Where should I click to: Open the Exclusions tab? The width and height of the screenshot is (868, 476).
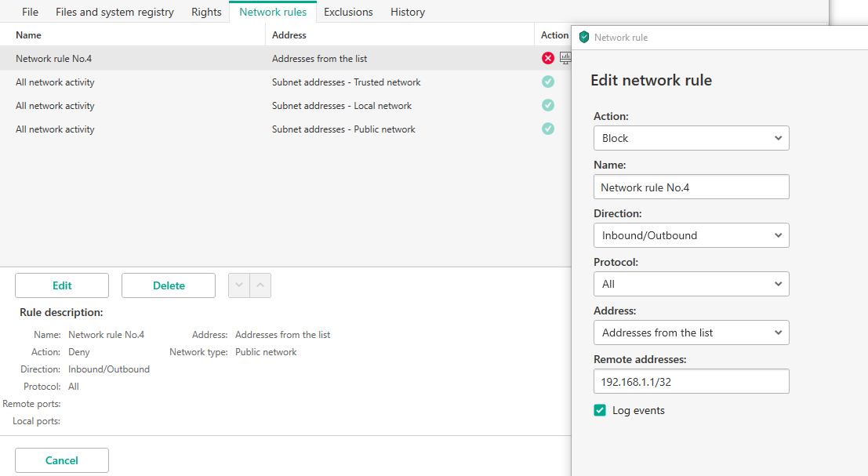(348, 12)
